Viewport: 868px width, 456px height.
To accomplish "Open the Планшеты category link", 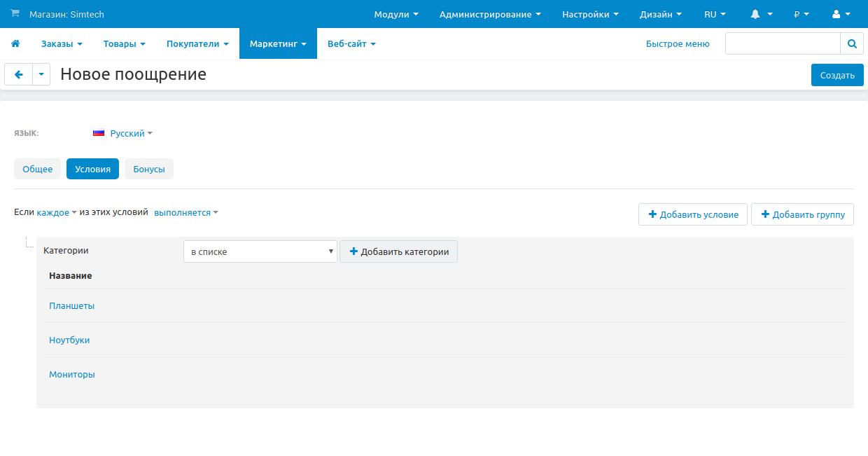I will [x=72, y=305].
